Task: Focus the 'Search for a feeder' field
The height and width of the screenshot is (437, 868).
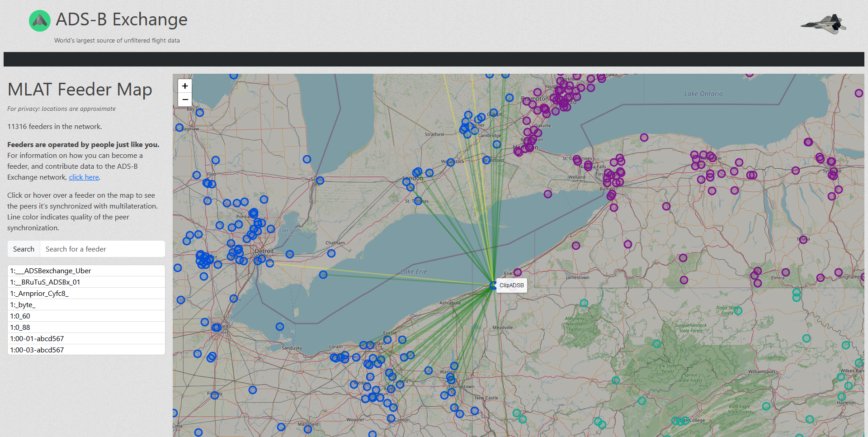Action: [103, 249]
